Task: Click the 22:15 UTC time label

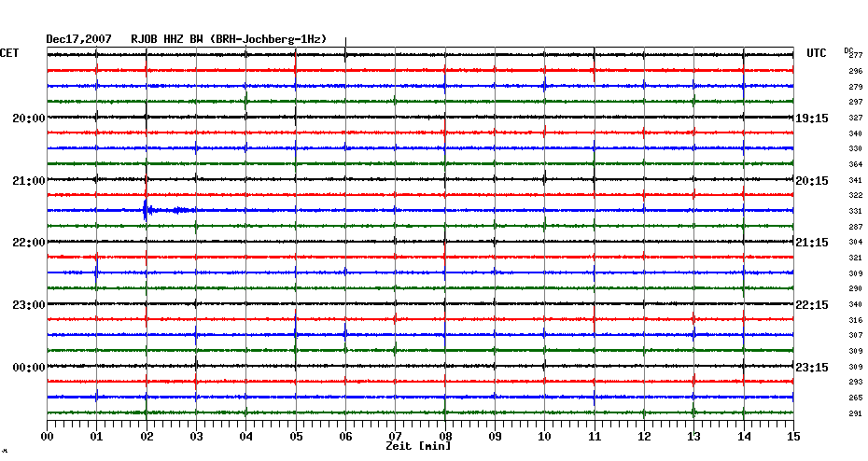Action: pyautogui.click(x=812, y=305)
